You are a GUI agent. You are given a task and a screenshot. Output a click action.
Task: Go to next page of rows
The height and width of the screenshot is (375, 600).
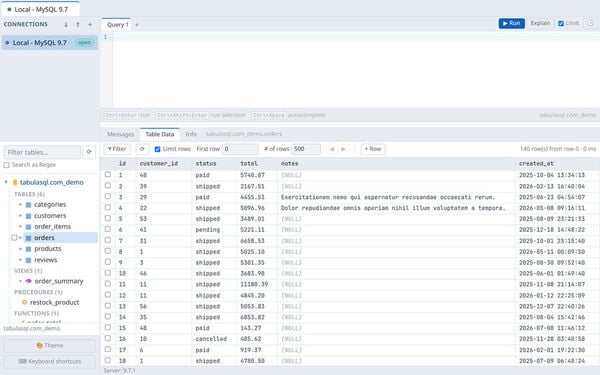click(x=344, y=149)
